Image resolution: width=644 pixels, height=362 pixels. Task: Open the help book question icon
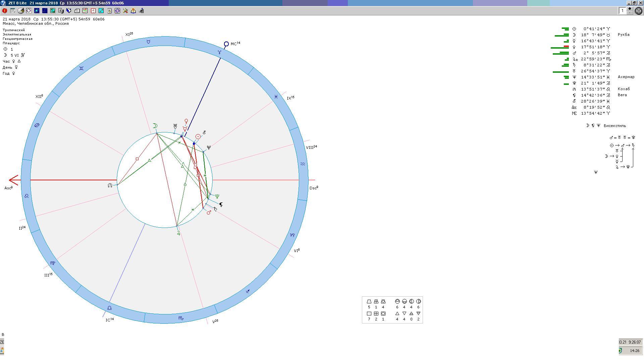pos(133,11)
